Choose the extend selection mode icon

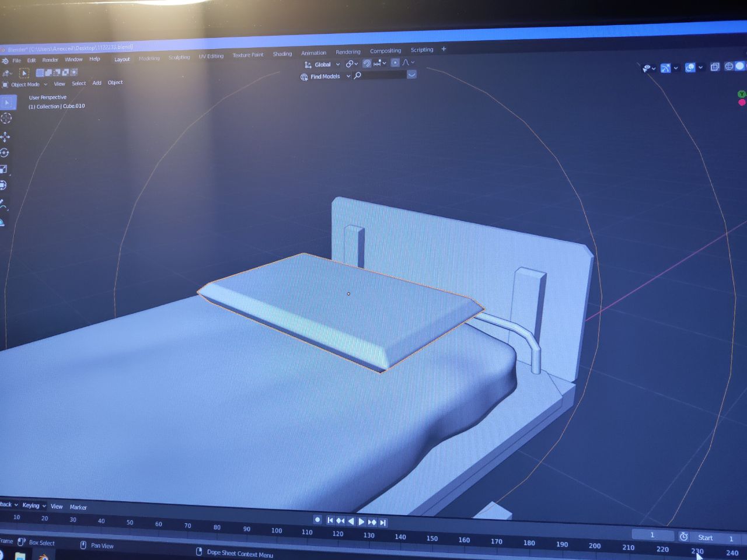(48, 72)
